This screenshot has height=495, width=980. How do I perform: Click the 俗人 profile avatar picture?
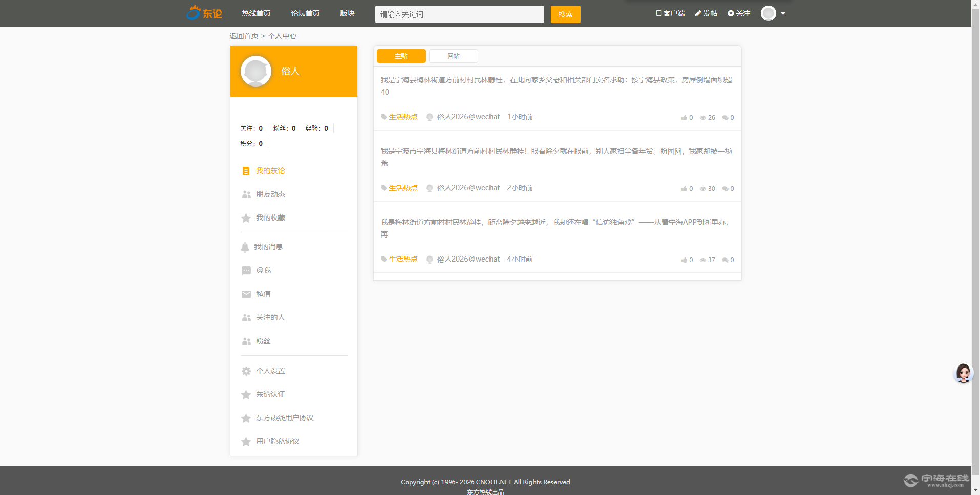(256, 71)
